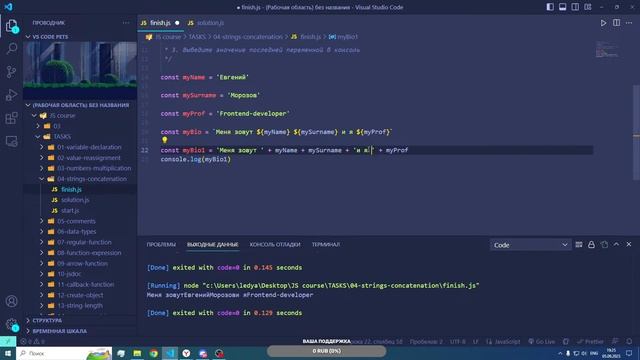The image size is (640, 360).
Task: Click the Windows taskbar search box
Action: click(x=64, y=353)
